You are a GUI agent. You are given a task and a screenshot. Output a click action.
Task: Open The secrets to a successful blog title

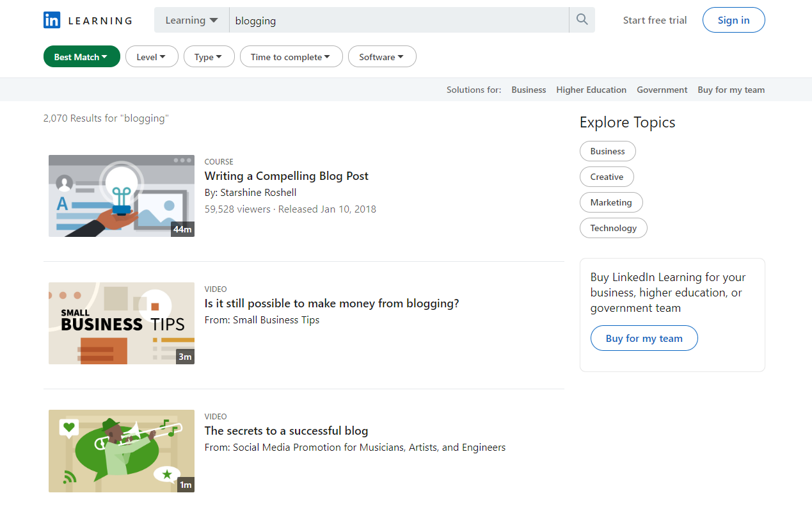click(x=286, y=430)
